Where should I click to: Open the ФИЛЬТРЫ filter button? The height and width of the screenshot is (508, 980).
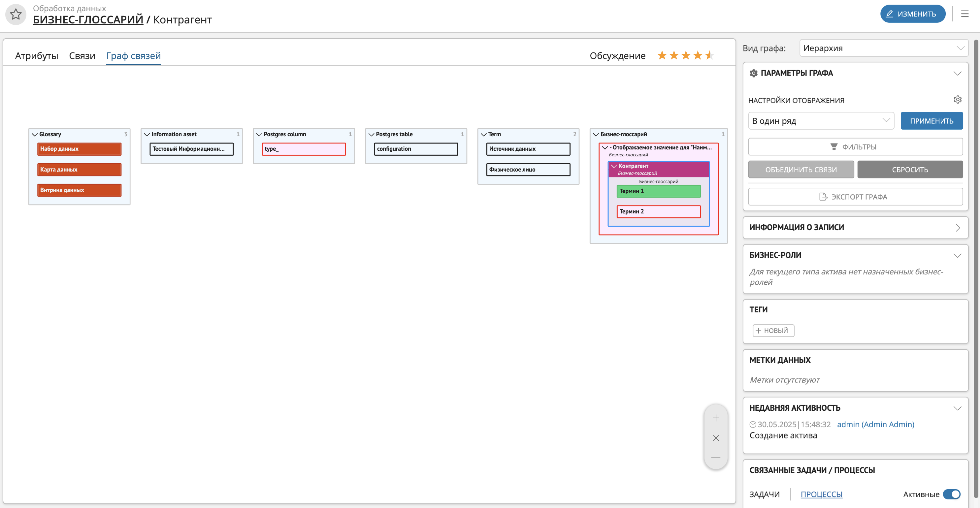pyautogui.click(x=855, y=147)
